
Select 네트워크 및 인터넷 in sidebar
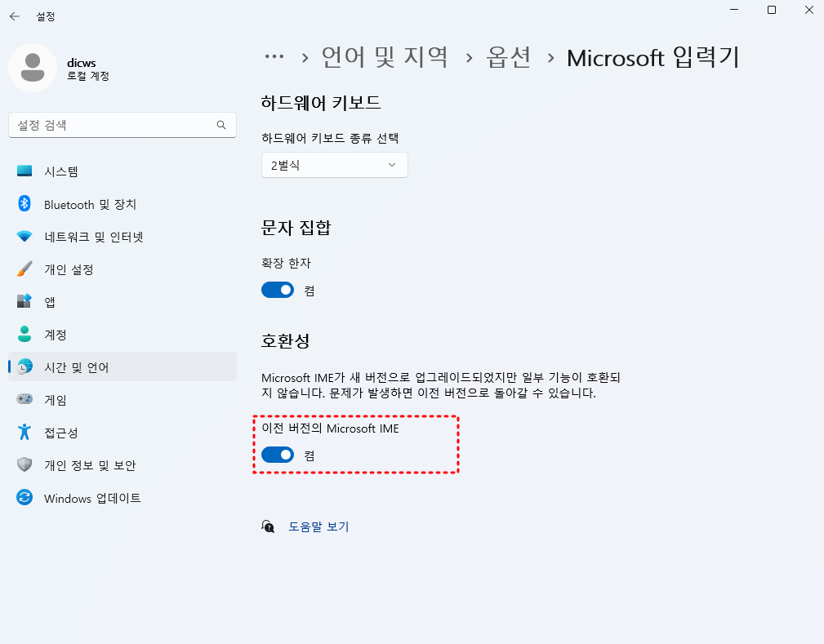pos(122,237)
